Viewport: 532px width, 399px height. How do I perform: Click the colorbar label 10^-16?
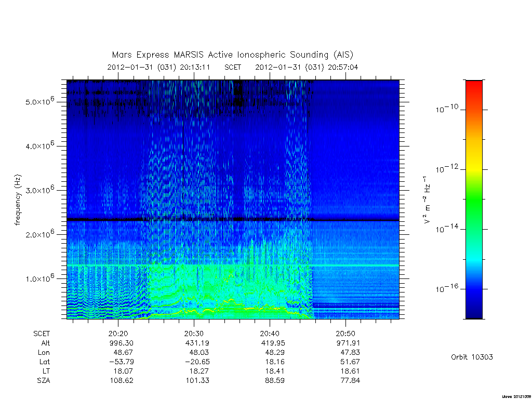(x=447, y=288)
